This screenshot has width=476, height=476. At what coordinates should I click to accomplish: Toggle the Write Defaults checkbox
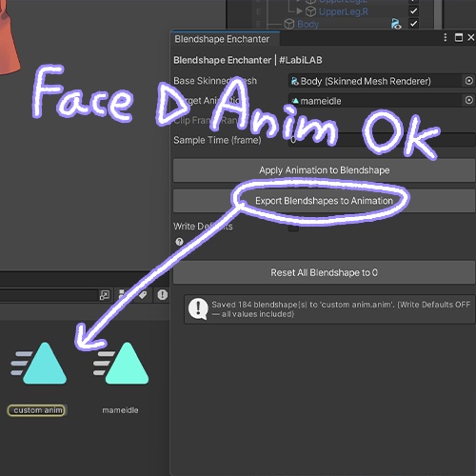click(293, 227)
